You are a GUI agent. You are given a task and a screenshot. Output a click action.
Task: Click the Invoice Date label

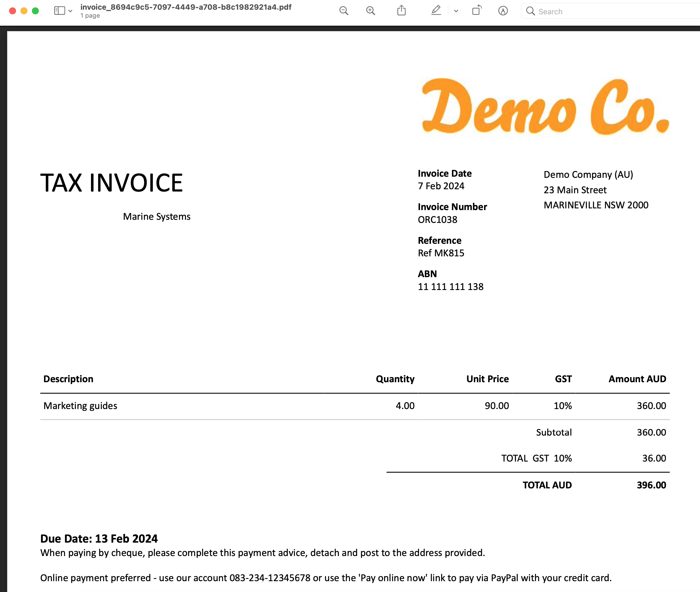445,174
